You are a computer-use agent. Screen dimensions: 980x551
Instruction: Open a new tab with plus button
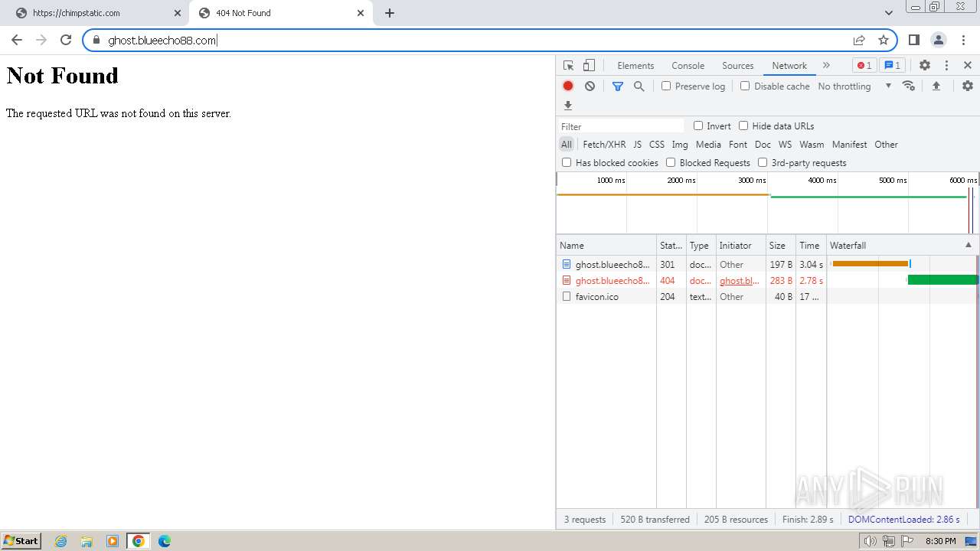coord(390,13)
